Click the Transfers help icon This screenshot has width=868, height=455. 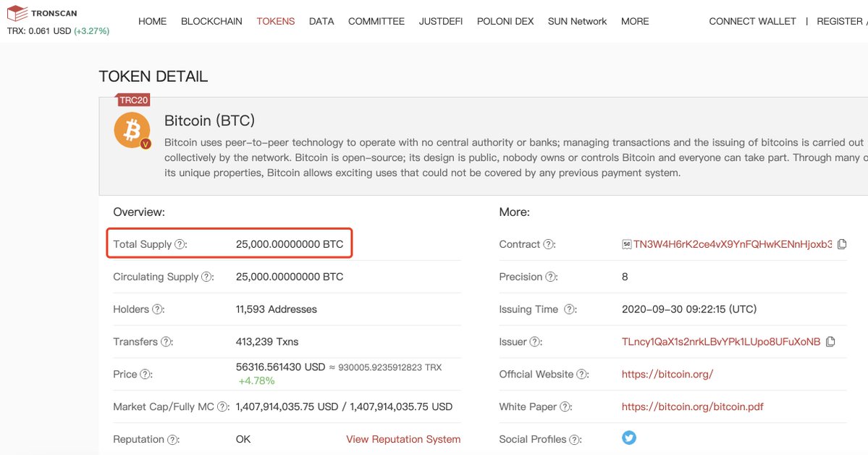166,341
